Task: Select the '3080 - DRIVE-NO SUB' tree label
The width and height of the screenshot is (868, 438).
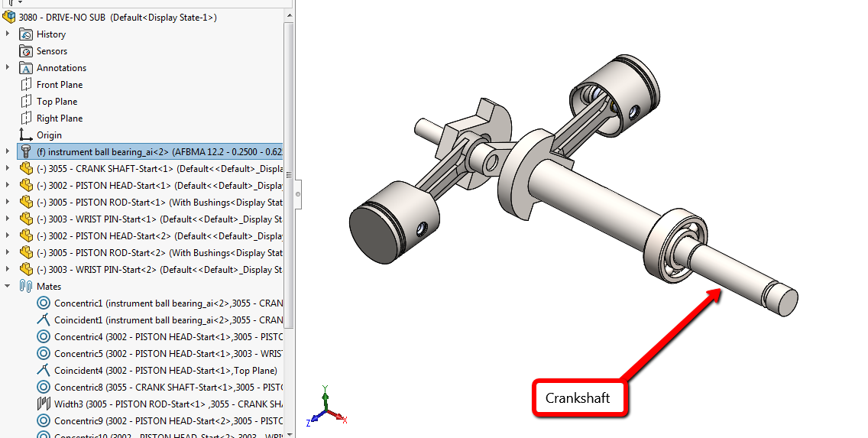Action: coord(62,17)
